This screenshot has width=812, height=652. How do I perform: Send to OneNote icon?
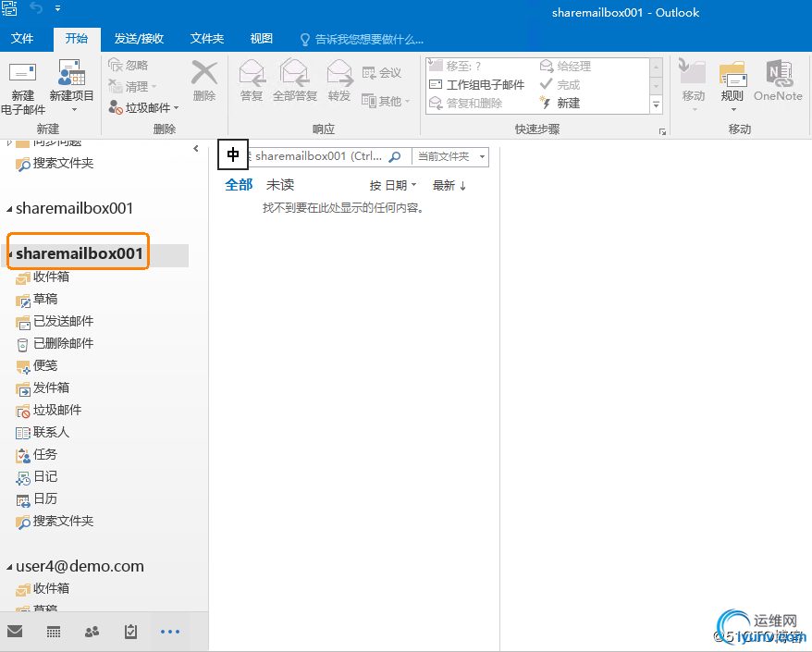tap(779, 74)
